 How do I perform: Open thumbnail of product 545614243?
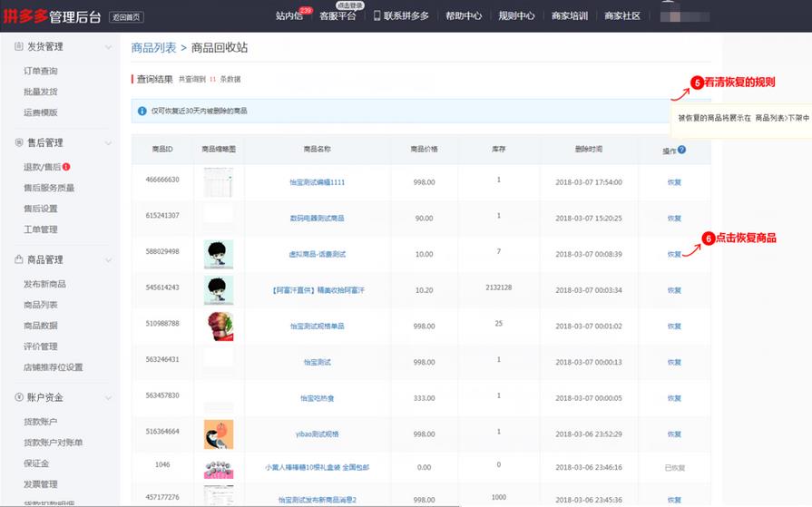tap(219, 290)
